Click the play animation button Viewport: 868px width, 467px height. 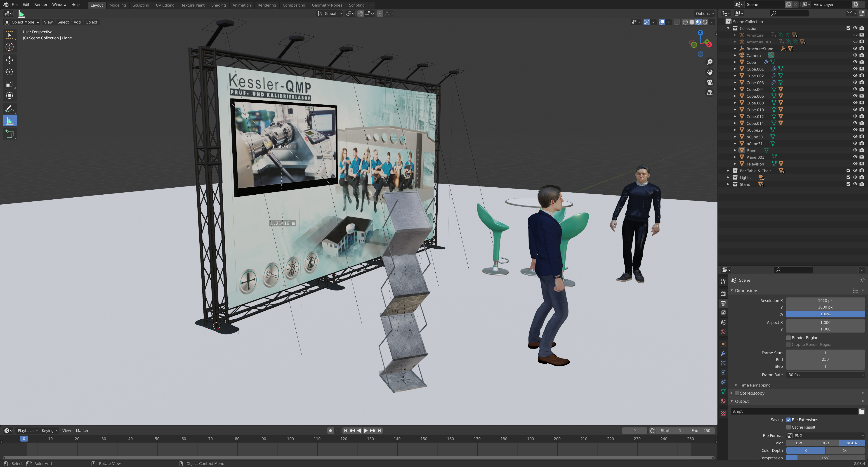[x=366, y=431]
